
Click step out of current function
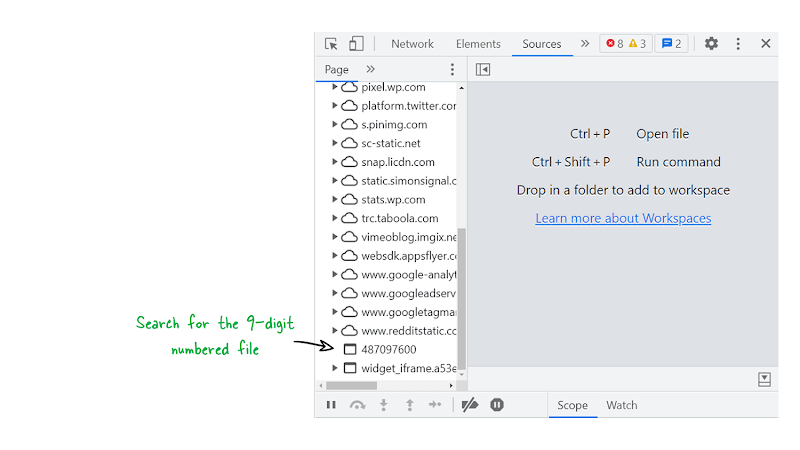click(410, 405)
